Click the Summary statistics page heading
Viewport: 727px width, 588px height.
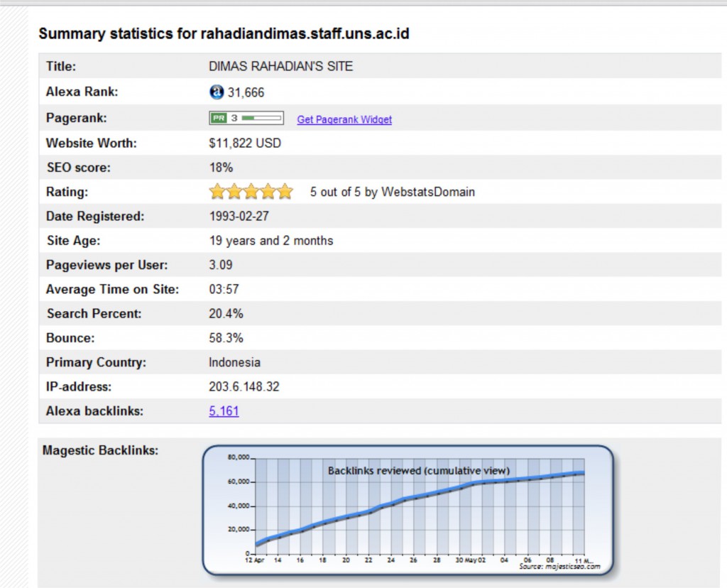224,33
